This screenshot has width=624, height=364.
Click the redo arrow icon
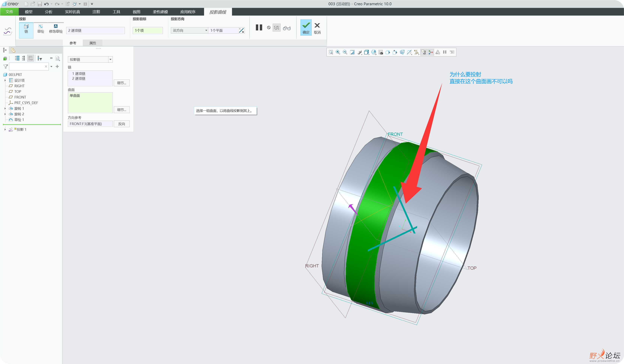pyautogui.click(x=57, y=4)
